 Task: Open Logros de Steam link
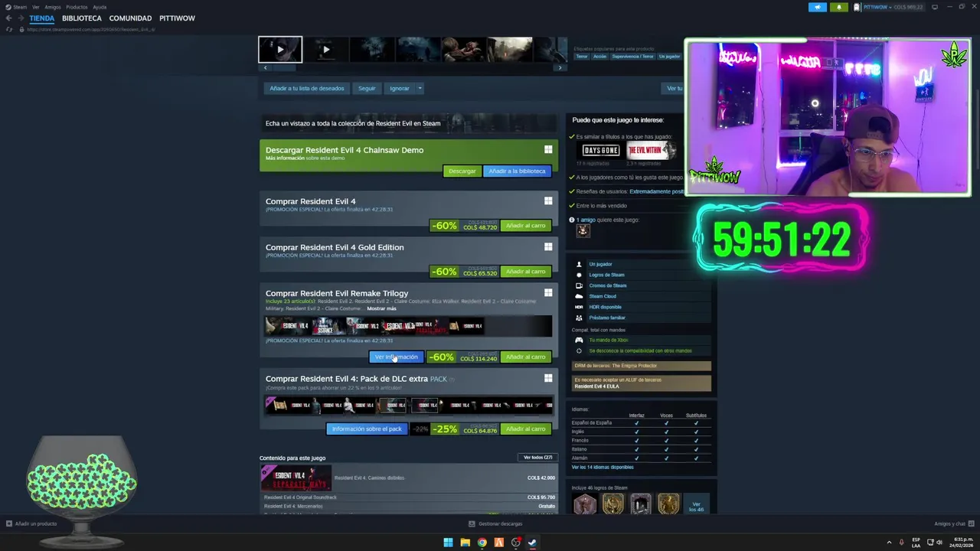(607, 275)
